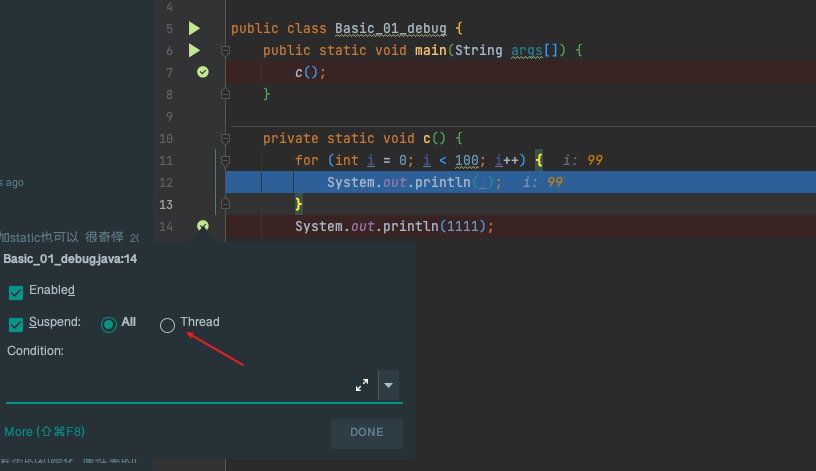Select the Thread suspend radio option

point(167,324)
